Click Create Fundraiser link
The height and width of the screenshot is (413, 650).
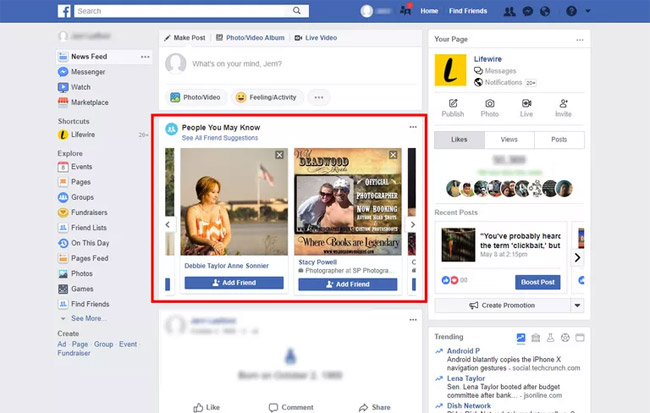tap(74, 353)
